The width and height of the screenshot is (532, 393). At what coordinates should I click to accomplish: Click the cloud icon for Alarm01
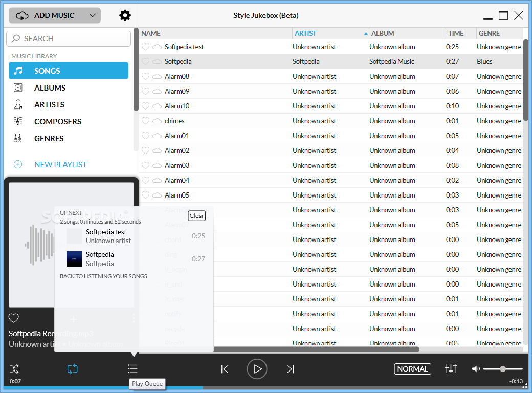157,136
